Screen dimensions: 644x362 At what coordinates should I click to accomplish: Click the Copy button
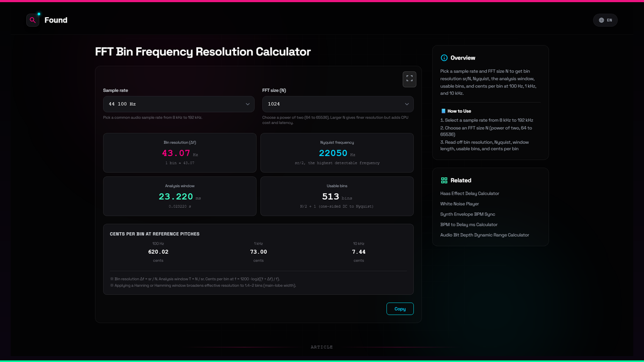coord(400,309)
